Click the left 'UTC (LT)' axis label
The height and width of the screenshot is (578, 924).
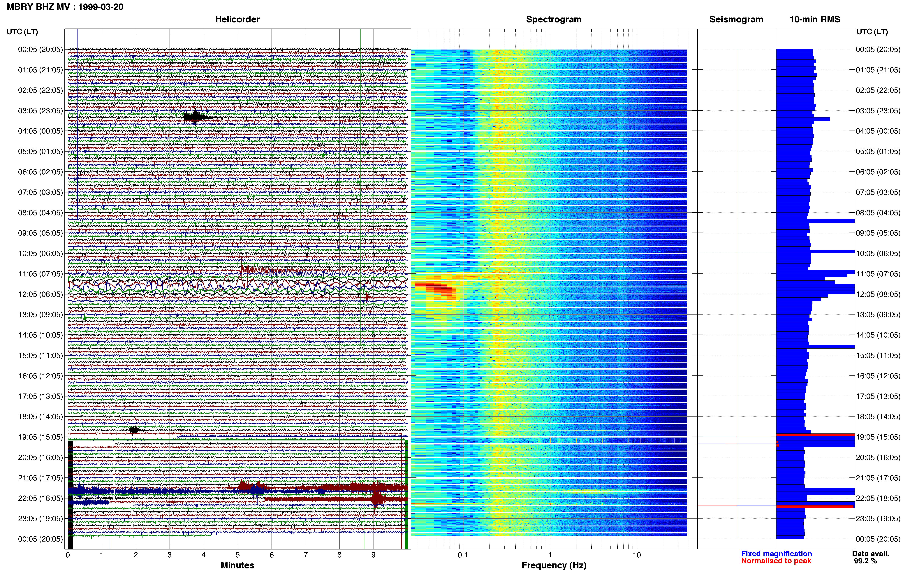pos(22,32)
